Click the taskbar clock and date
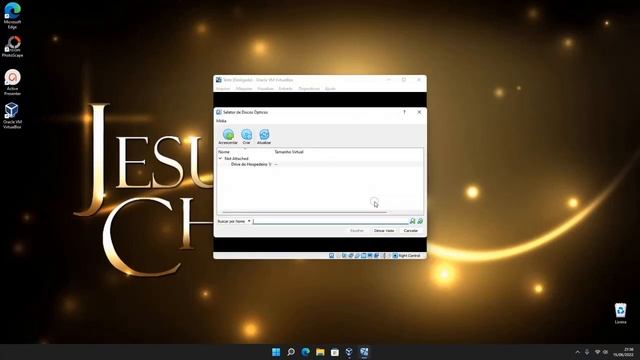Viewport: 640px width, 360px height. (x=624, y=352)
